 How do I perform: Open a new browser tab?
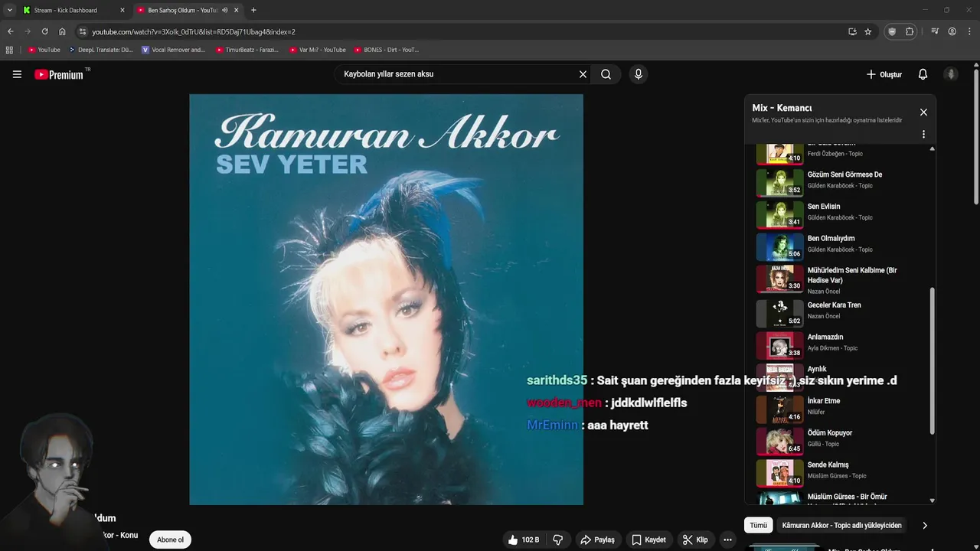(x=253, y=10)
